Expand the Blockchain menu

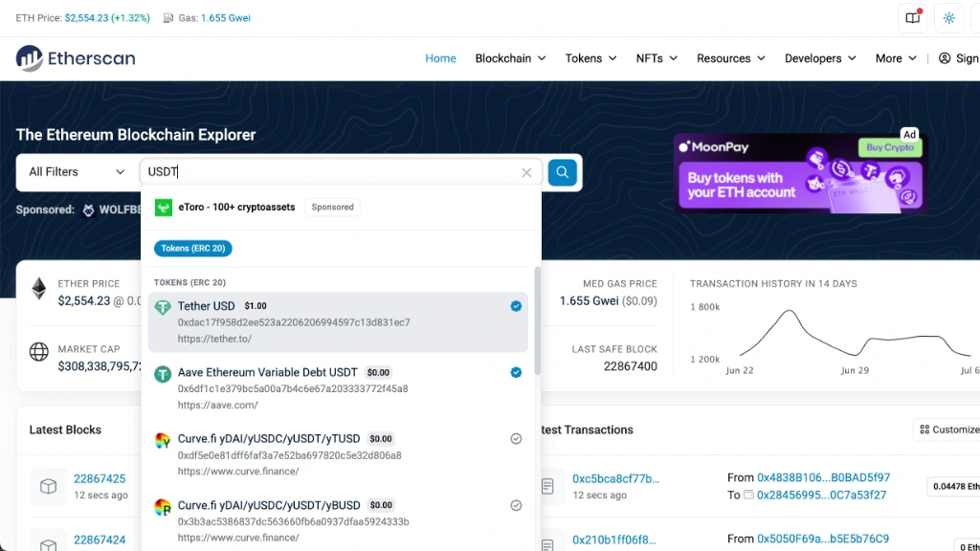510,58
